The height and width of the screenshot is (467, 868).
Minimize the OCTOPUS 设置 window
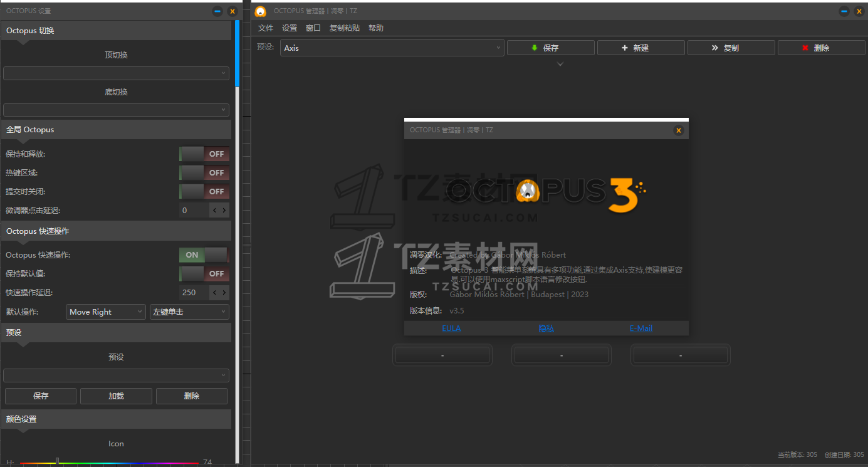pos(217,11)
